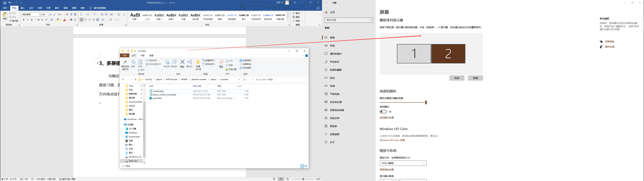
Task: Open the 查看 tab in Explorer
Action: click(x=151, y=55)
